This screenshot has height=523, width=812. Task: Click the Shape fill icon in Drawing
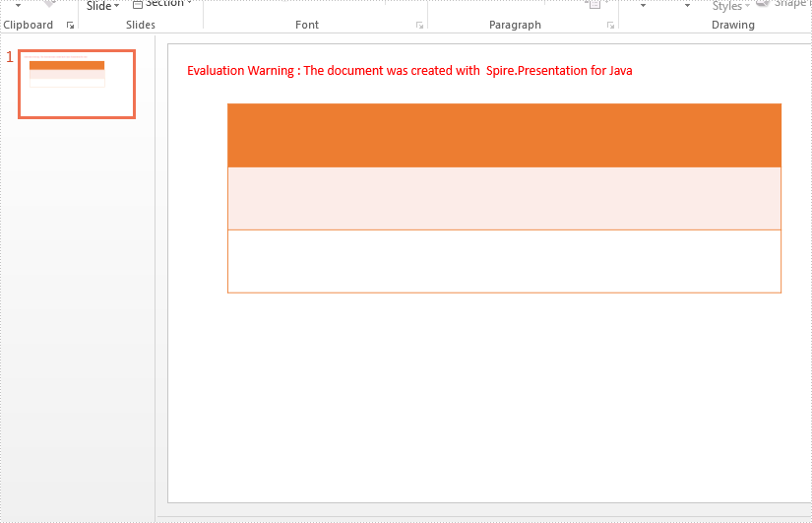click(x=764, y=4)
